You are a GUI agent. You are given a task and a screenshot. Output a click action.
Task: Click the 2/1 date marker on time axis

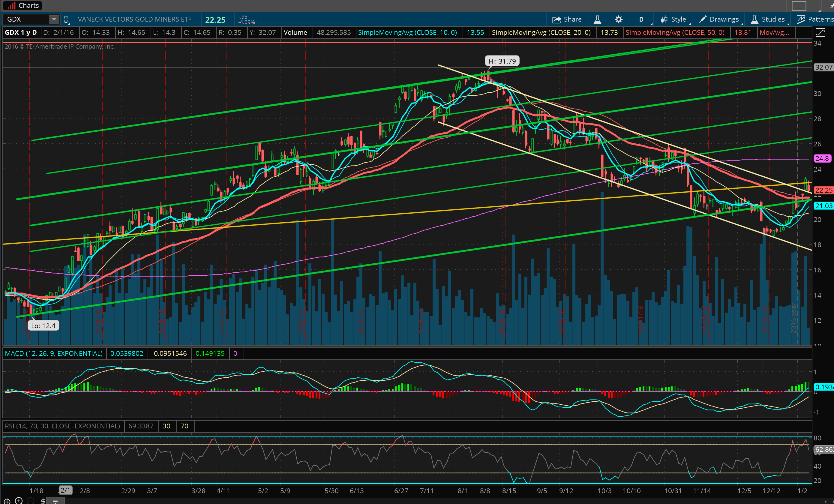65,490
